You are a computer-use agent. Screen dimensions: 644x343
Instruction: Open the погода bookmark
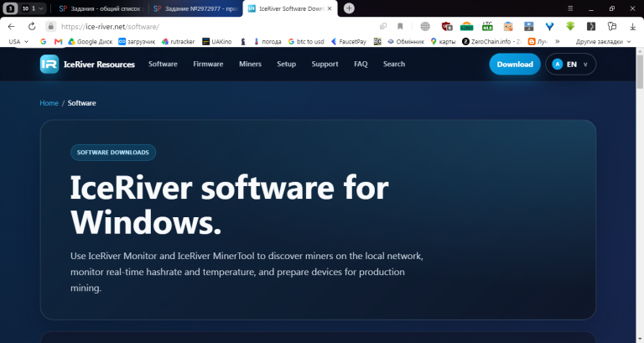point(267,41)
